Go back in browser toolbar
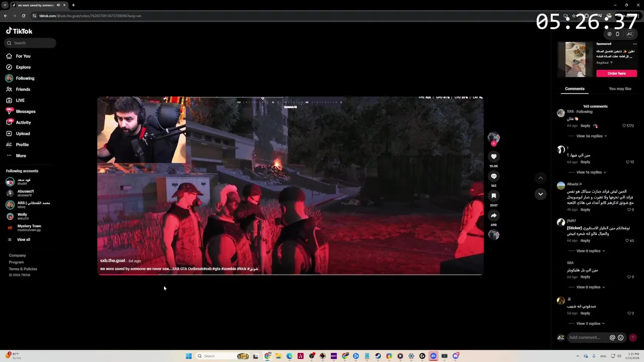This screenshot has width=644, height=362. pos(6,16)
